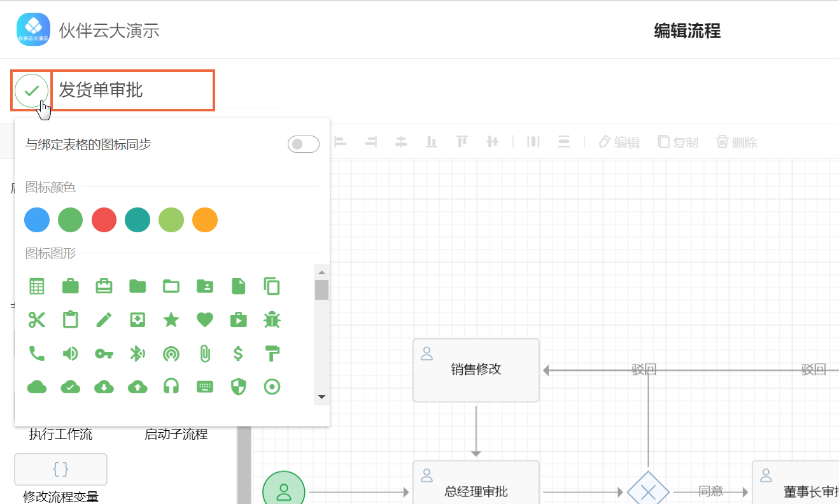Select the solid briefcase icon shape

[x=71, y=286]
